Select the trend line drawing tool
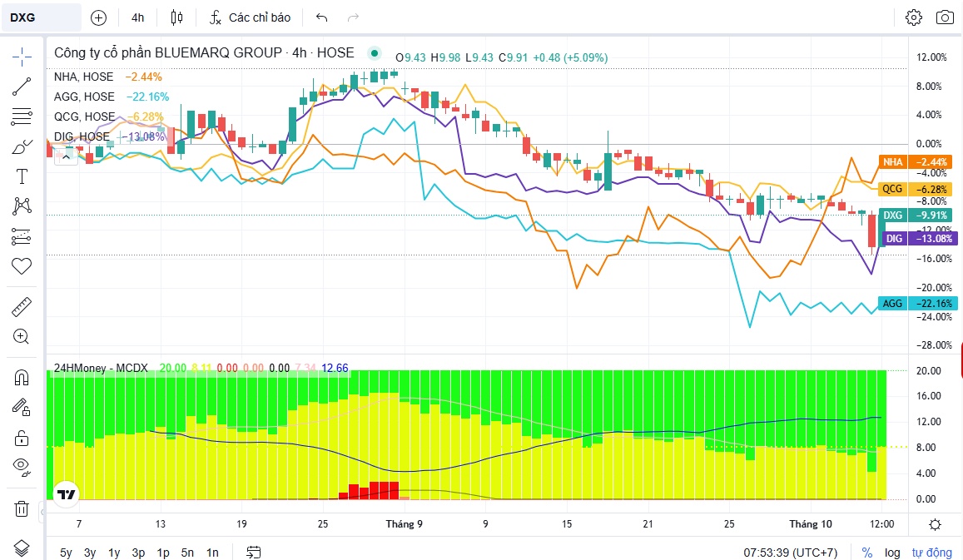Screen dimensions: 963x560 22,87
